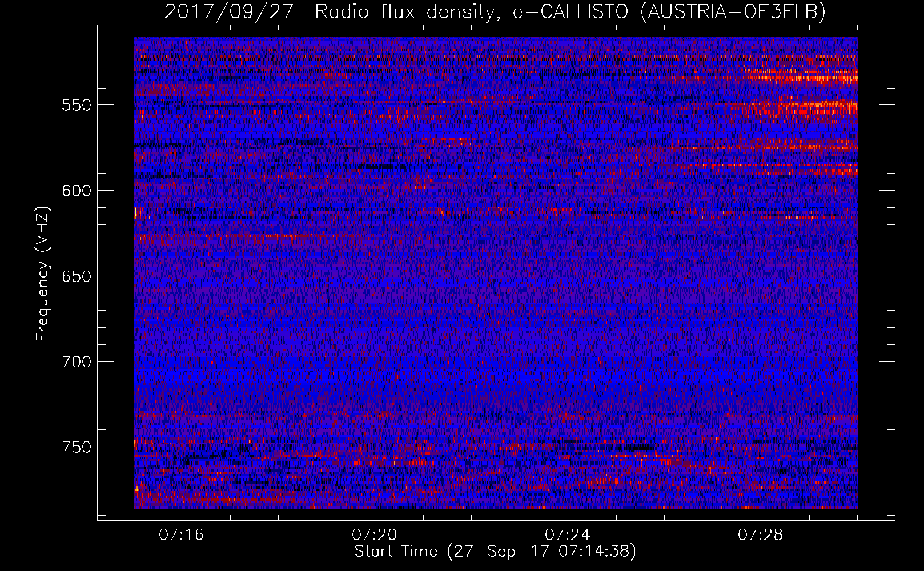Click the 'Frequency (MHZ)' axis label
924x571 pixels.
click(x=43, y=274)
